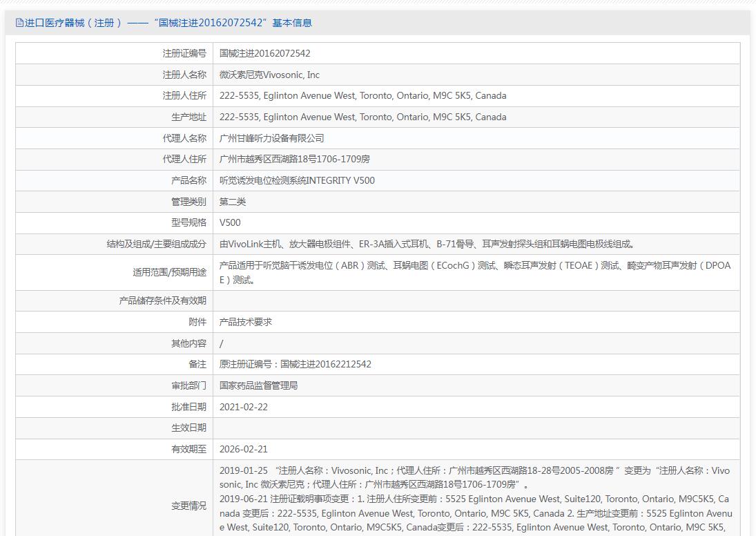Image resolution: width=756 pixels, height=536 pixels.
Task: Click the label 生效日期
Action: click(188, 428)
